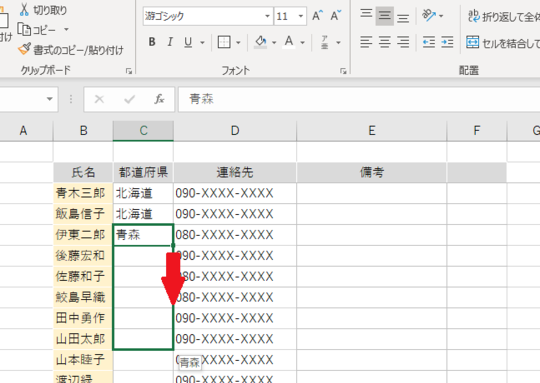540x383 pixels.
Task: Click the Font Color A button
Action: (289, 42)
